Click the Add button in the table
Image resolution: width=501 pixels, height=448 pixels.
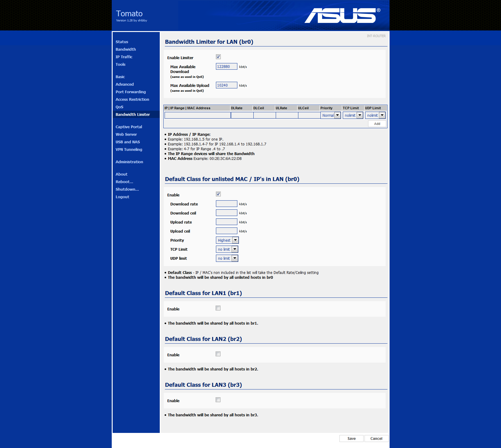click(x=377, y=124)
